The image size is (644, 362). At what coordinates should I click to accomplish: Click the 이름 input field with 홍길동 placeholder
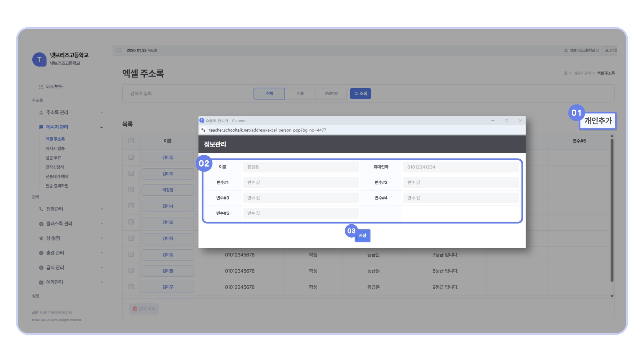click(301, 167)
